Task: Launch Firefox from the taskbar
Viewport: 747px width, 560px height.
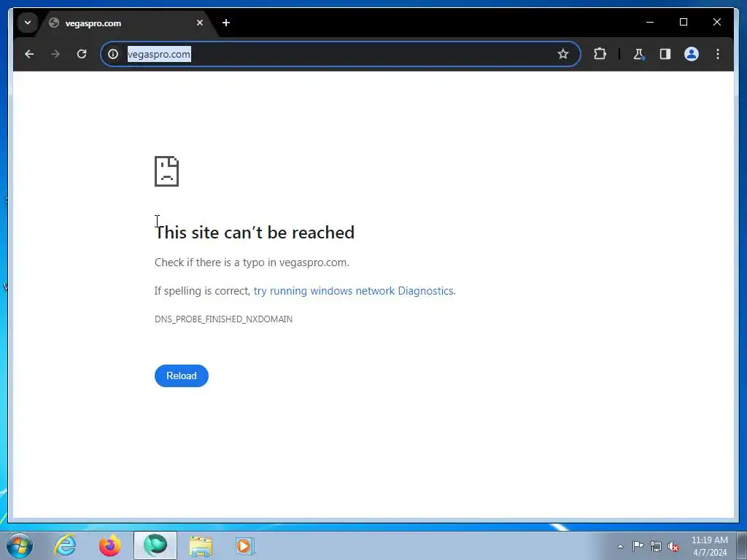Action: tap(110, 545)
